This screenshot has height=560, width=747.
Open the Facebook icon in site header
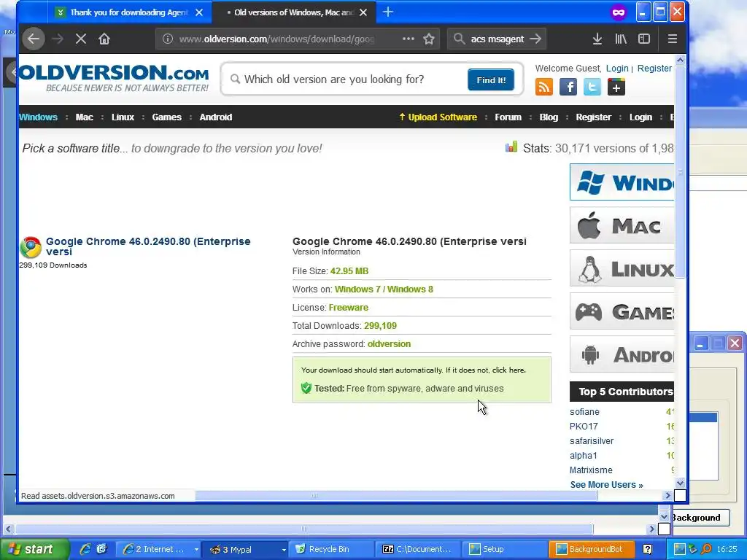point(568,87)
